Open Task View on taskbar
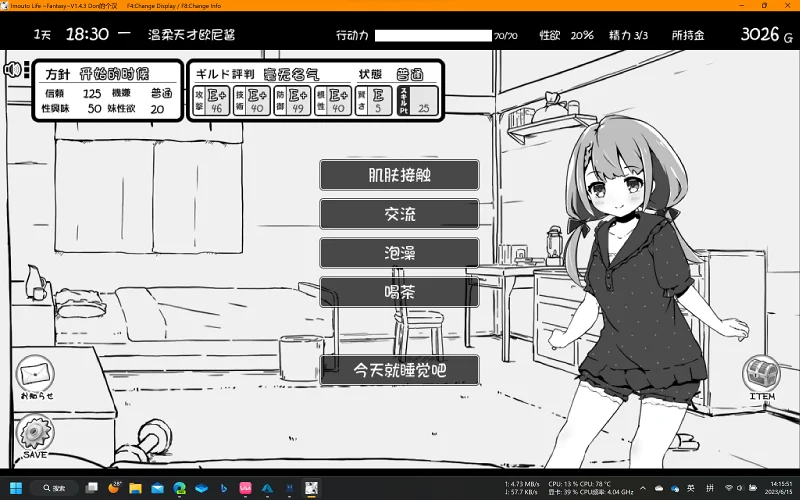Screen dimensions: 800x500 (92, 488)
